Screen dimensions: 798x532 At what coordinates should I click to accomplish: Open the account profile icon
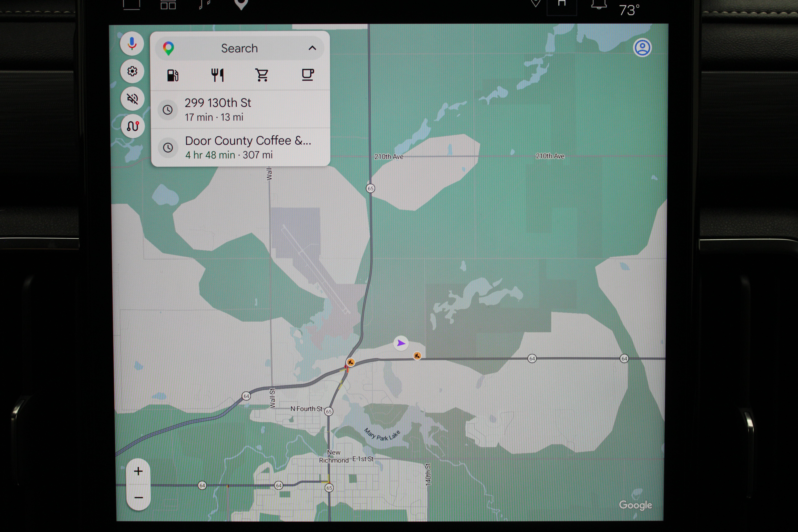tap(642, 48)
